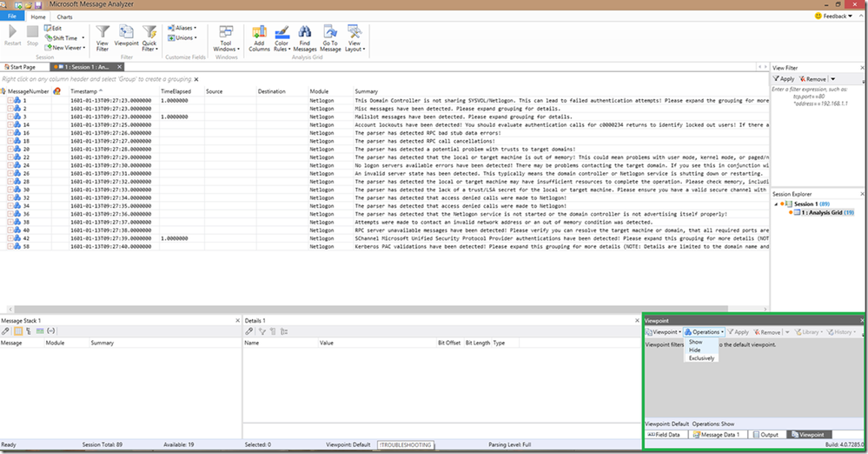Click parentheses icon in Message Stack toolbar

51,331
